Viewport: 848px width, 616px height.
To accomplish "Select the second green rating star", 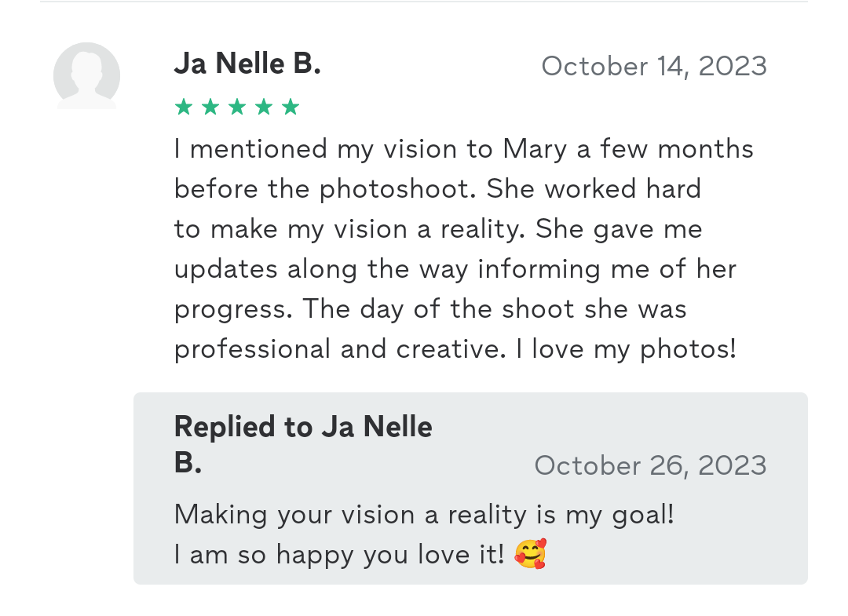I will tap(210, 107).
